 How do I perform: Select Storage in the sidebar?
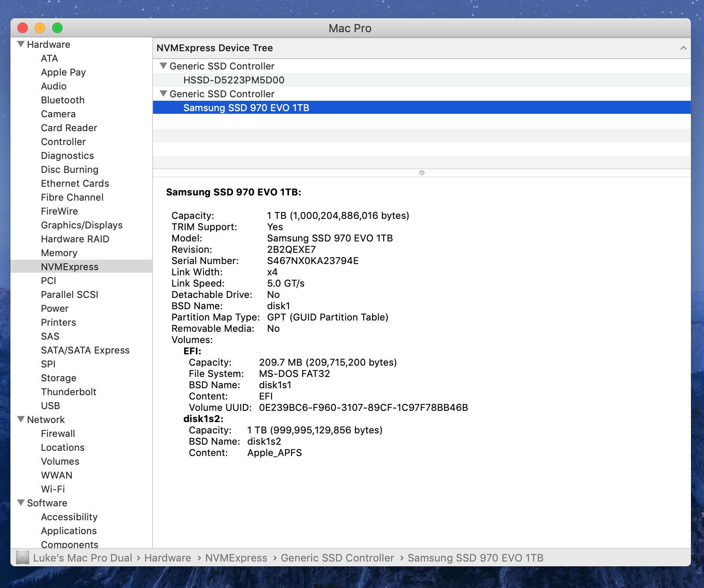coord(59,378)
